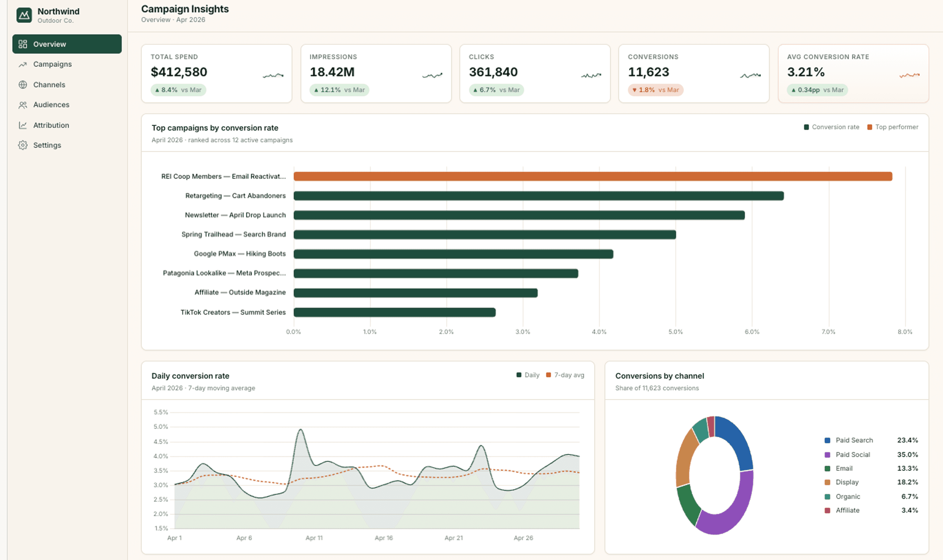Click the orange REI Coop Members bar

[593, 176]
